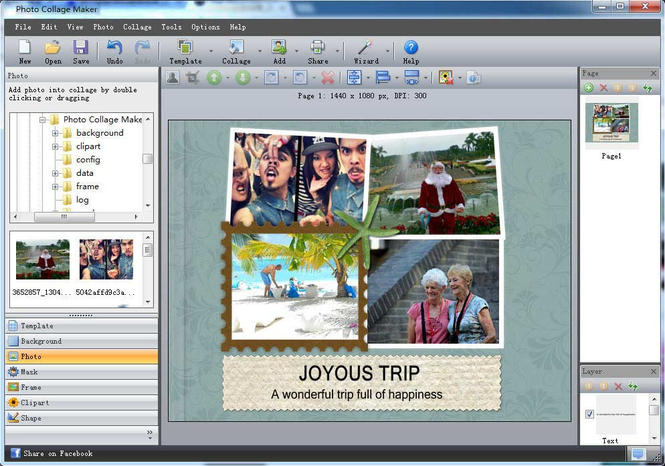
Task: Switch to the Shape sidebar section
Action: tap(82, 418)
